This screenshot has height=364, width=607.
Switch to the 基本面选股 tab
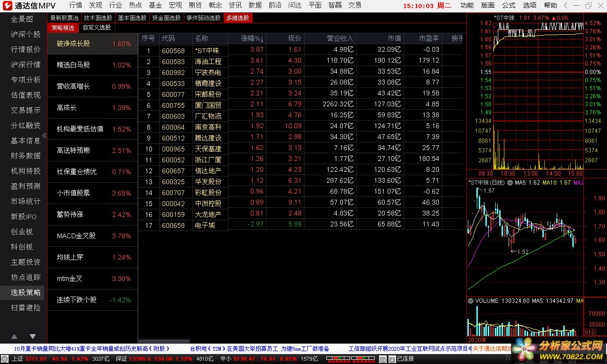tap(133, 18)
